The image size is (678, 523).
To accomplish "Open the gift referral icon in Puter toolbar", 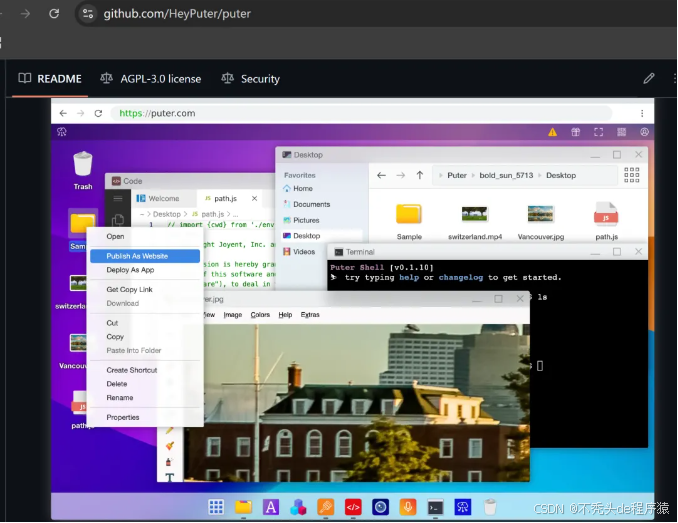I will click(x=576, y=132).
